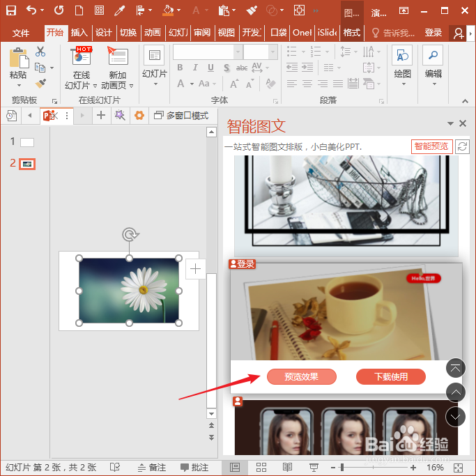This screenshot has height=476, width=476.
Task: Click the Undo arrow icon
Action: coord(31,10)
